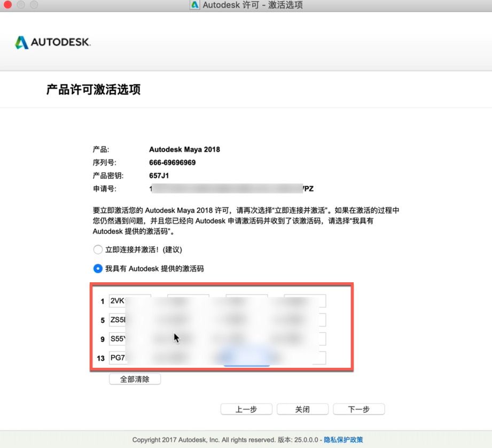Click activation code field 13 containing PG7
Viewport: 492px width, 448px height.
[130, 358]
